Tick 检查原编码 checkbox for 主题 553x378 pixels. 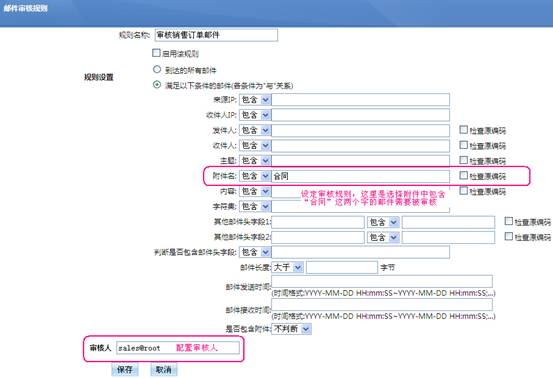(463, 160)
